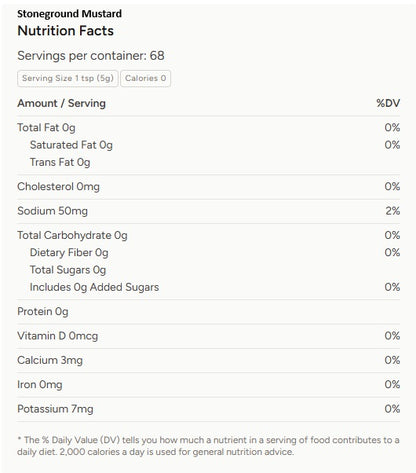Click Servings per container: 68 text
This screenshot has height=473, width=416.
click(91, 56)
